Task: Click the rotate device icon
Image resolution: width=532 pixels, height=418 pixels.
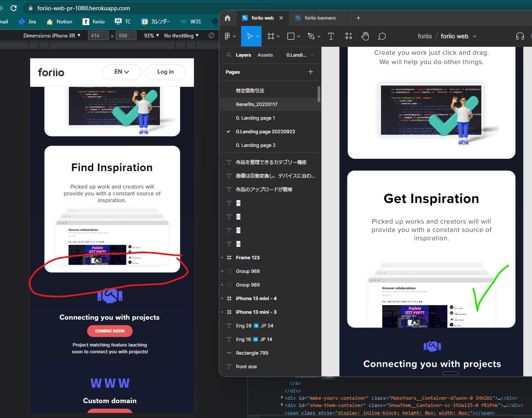Action: [211, 35]
